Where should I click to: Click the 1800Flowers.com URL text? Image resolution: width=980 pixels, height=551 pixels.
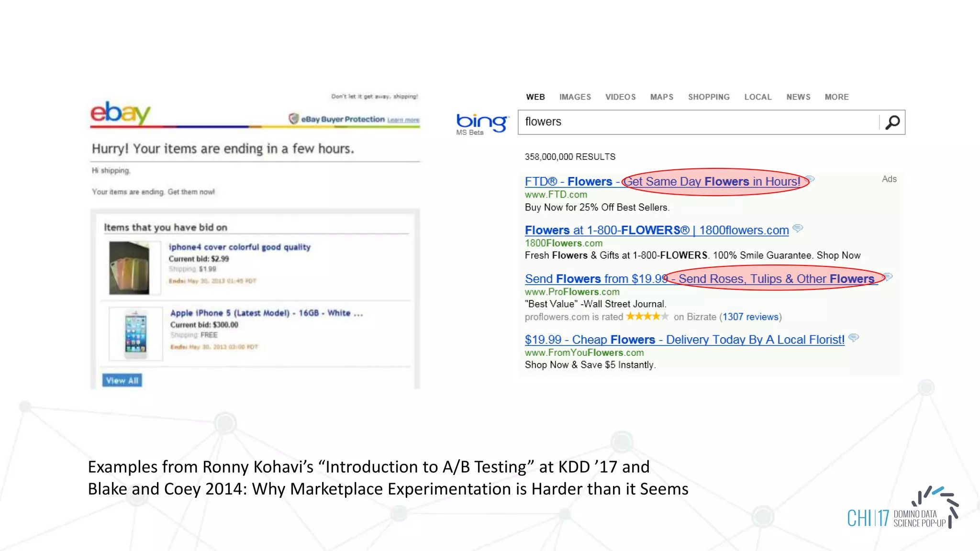pos(564,243)
